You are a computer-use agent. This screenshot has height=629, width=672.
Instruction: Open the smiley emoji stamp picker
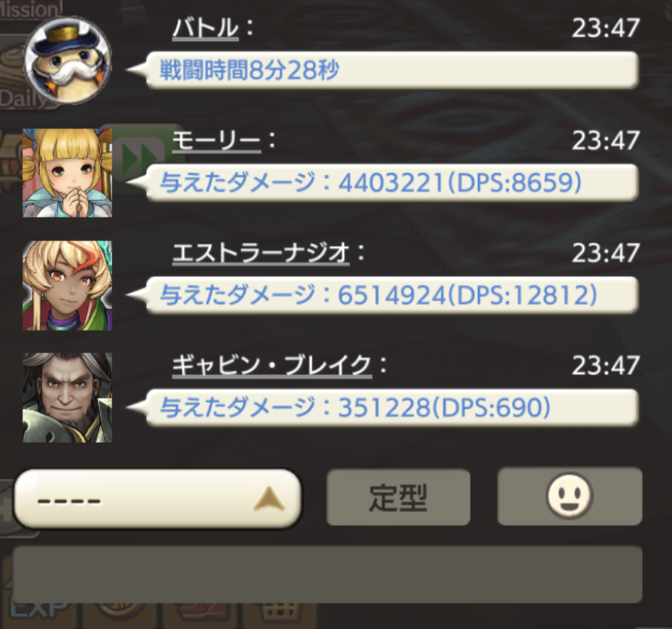pos(570,496)
